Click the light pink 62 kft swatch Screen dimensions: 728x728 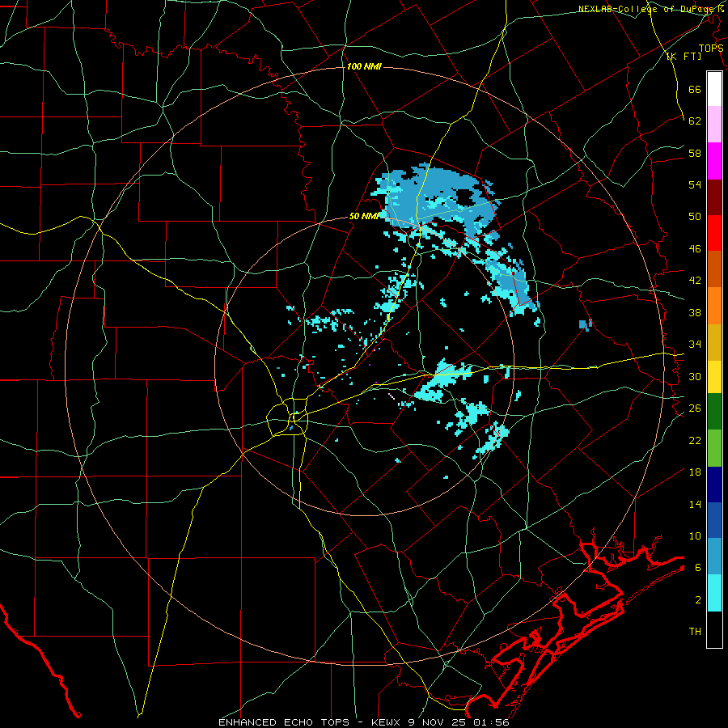(x=714, y=125)
